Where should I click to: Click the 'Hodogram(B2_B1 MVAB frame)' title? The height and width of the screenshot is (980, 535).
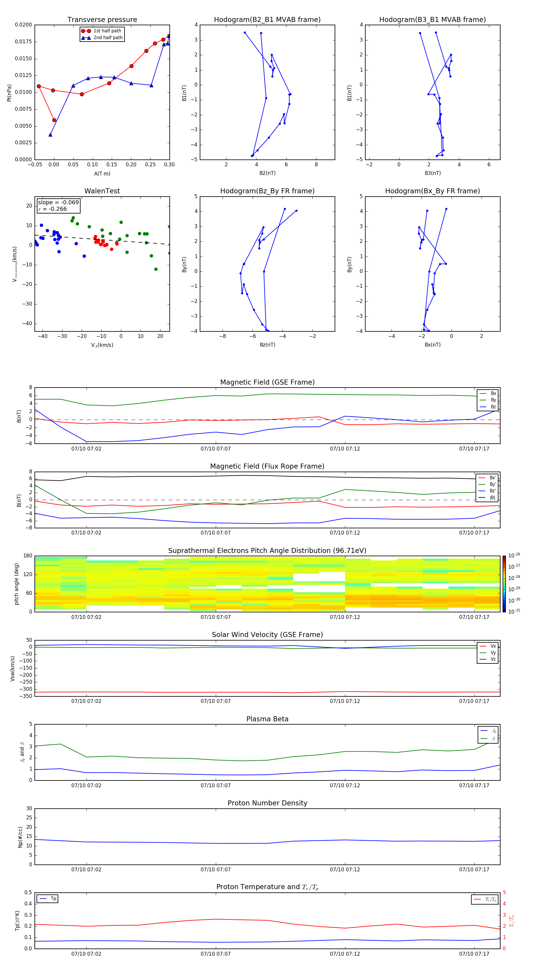267,20
